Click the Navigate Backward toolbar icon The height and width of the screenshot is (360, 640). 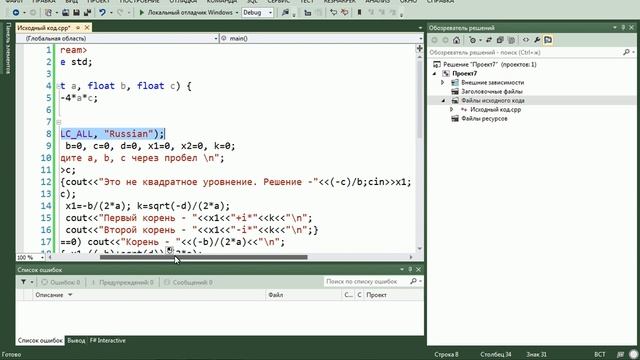[x=16, y=13]
